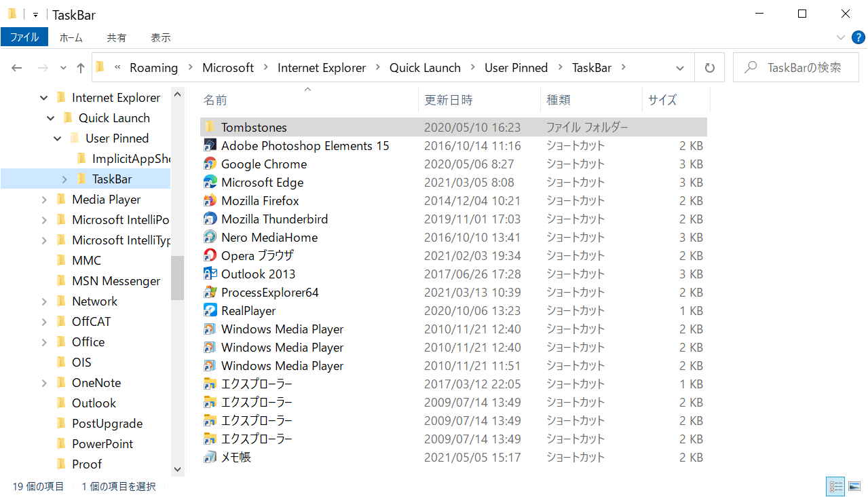The width and height of the screenshot is (868, 497).
Task: Expand the Microsoft IntelliPoint tree node
Action: [44, 220]
